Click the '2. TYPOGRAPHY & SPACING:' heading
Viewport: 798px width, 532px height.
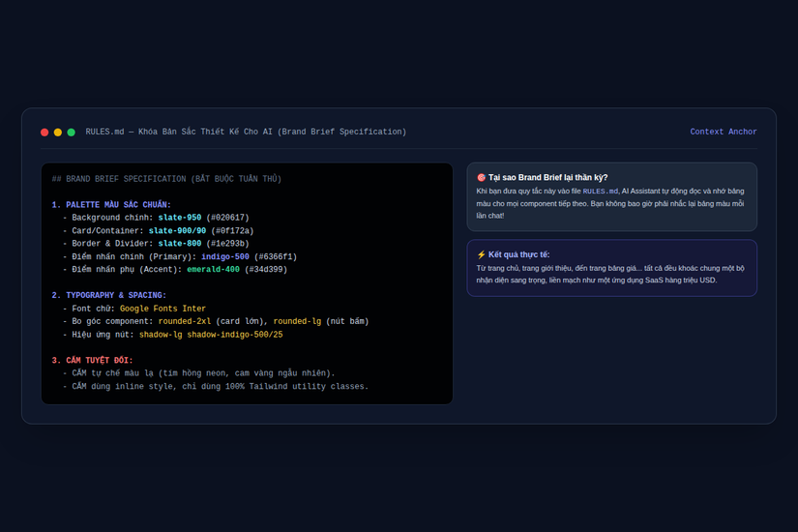click(109, 295)
